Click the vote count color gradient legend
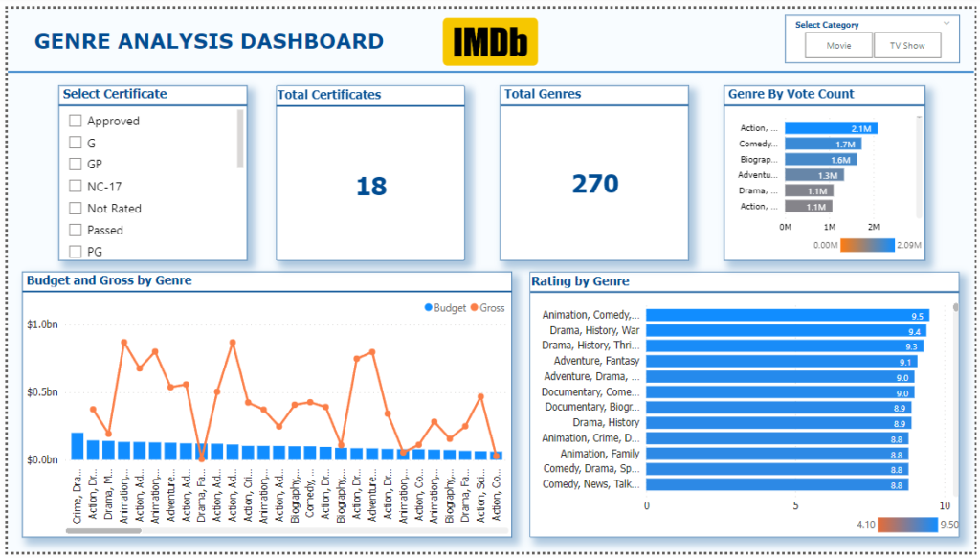 (x=867, y=245)
